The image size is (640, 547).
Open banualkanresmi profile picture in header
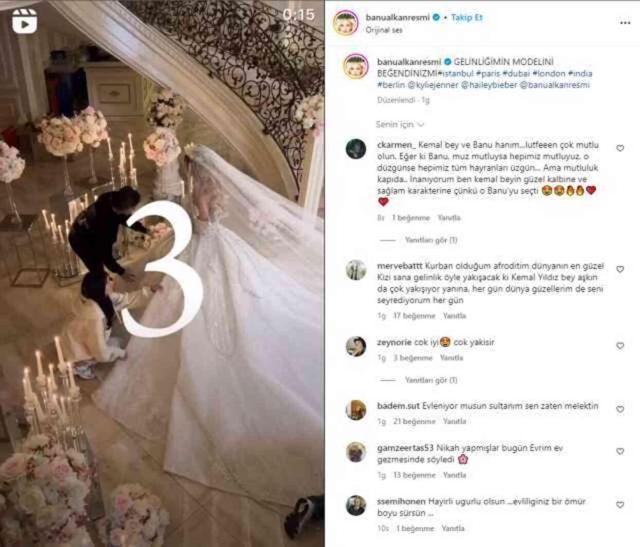coord(346,23)
